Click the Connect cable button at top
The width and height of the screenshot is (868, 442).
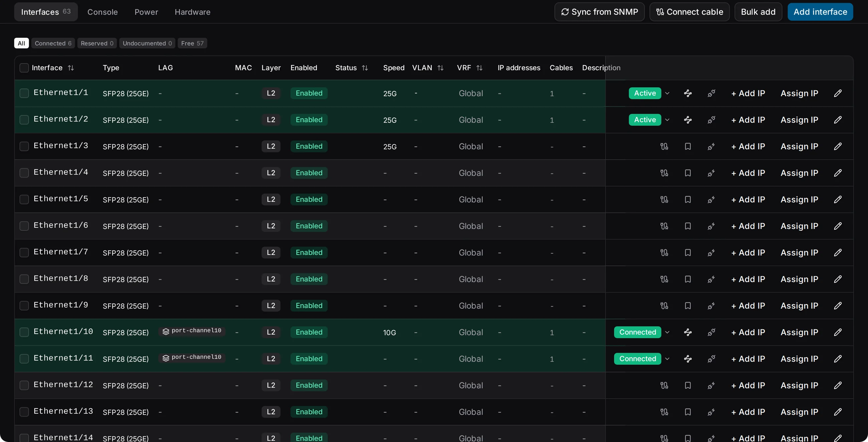pos(689,12)
